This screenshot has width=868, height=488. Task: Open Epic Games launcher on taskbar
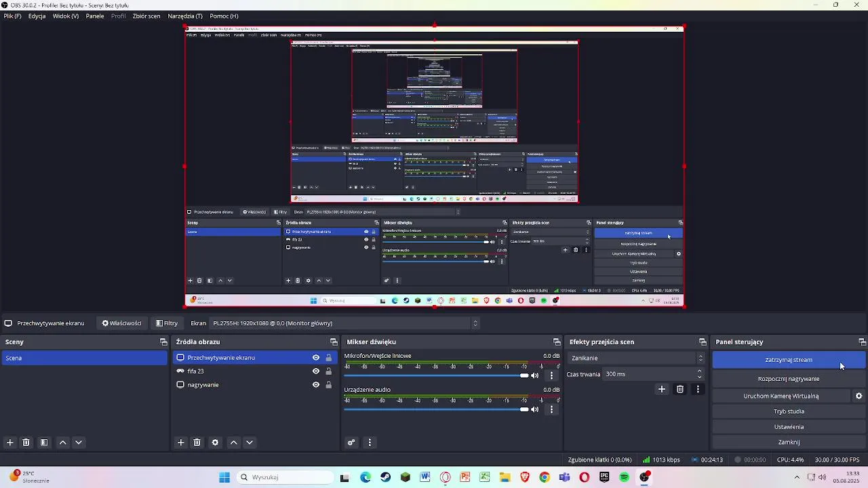[x=604, y=477]
